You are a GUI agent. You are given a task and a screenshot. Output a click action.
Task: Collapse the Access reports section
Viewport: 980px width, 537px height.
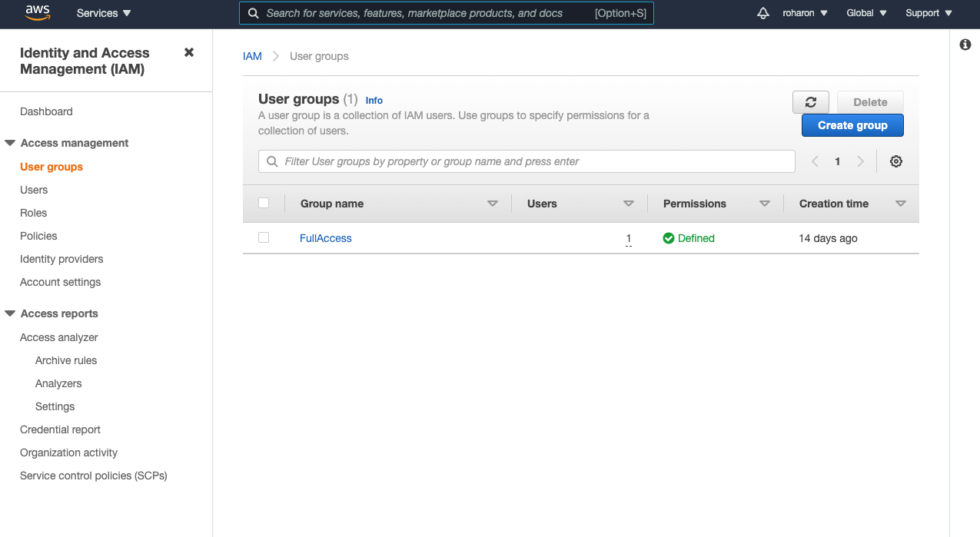pos(10,313)
